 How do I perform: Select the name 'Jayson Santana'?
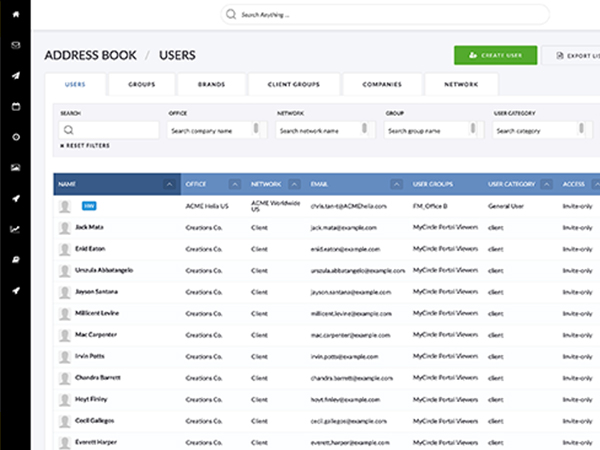coord(96,291)
